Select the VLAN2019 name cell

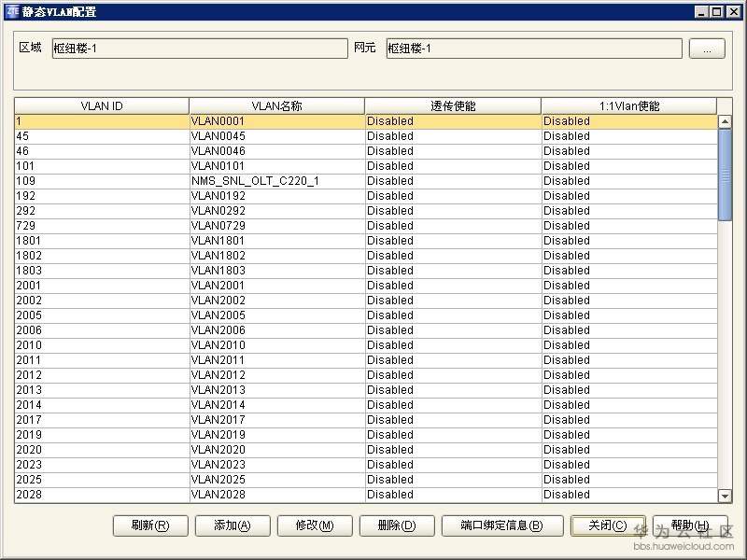[277, 435]
